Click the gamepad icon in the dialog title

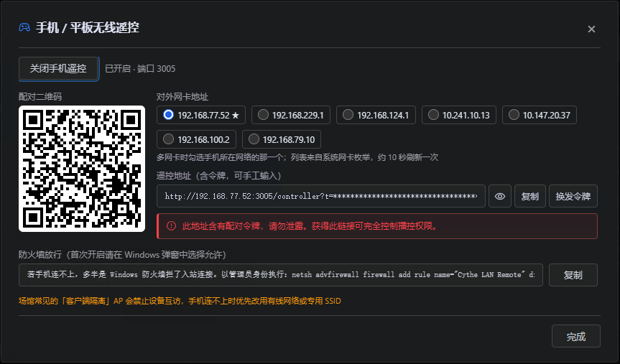[x=24, y=28]
